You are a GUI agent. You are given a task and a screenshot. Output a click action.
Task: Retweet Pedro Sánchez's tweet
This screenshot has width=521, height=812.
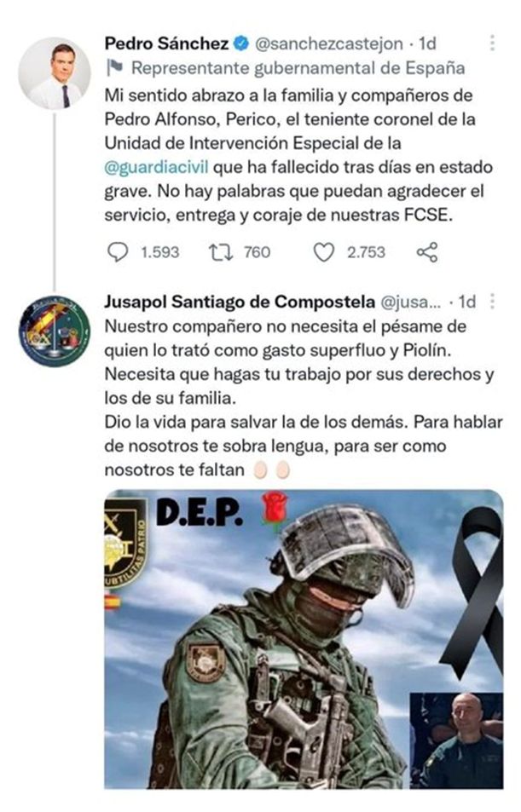tap(220, 252)
